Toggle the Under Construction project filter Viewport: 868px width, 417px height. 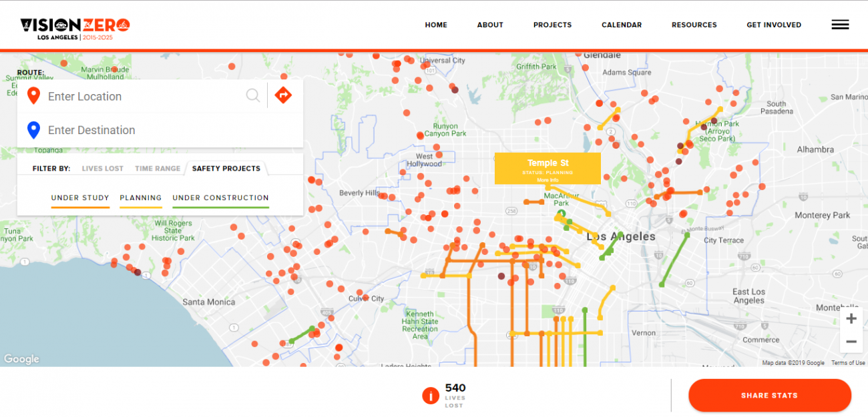click(x=220, y=198)
